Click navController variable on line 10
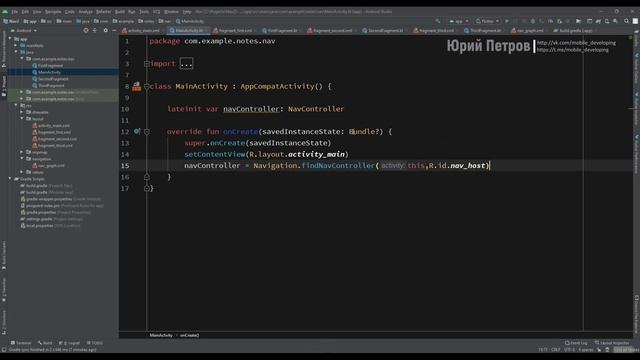This screenshot has width=640, height=360. [x=251, y=109]
